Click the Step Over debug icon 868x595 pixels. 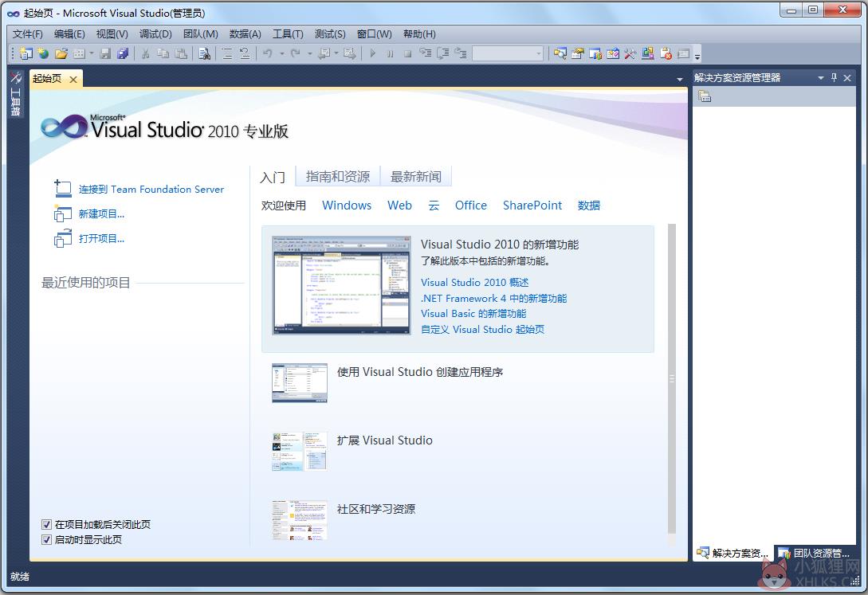(443, 53)
